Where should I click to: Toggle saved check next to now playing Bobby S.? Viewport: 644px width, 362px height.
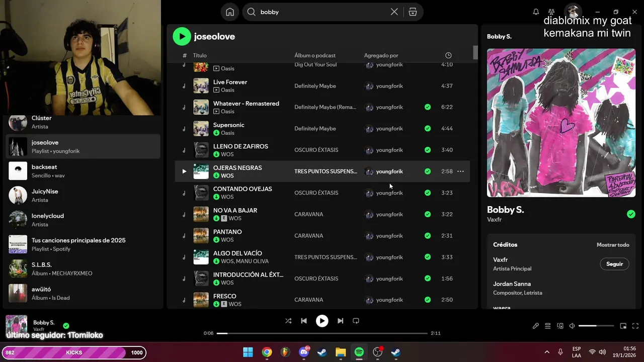[x=66, y=325]
